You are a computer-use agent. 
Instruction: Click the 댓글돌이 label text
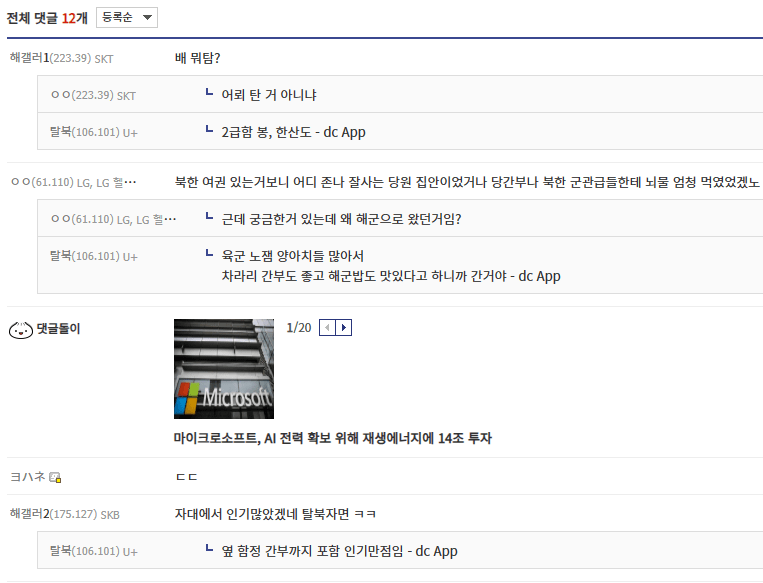pyautogui.click(x=58, y=329)
